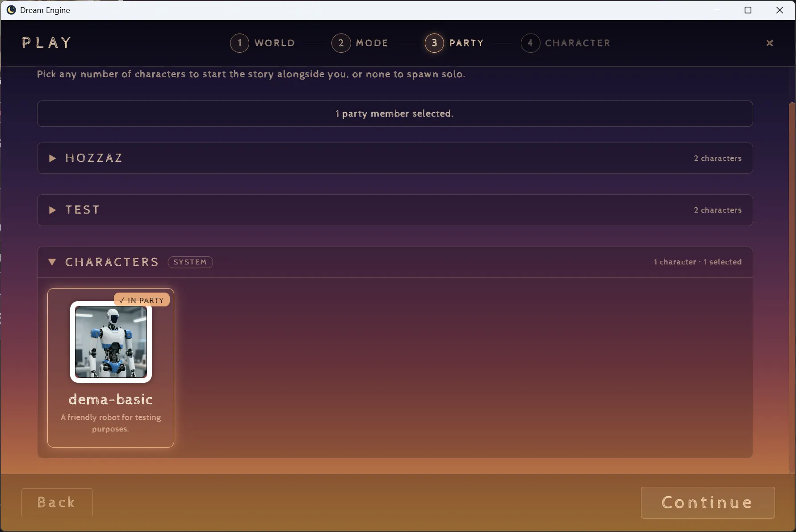
Task: Toggle the dema-basic IN PARTY badge
Action: (142, 300)
